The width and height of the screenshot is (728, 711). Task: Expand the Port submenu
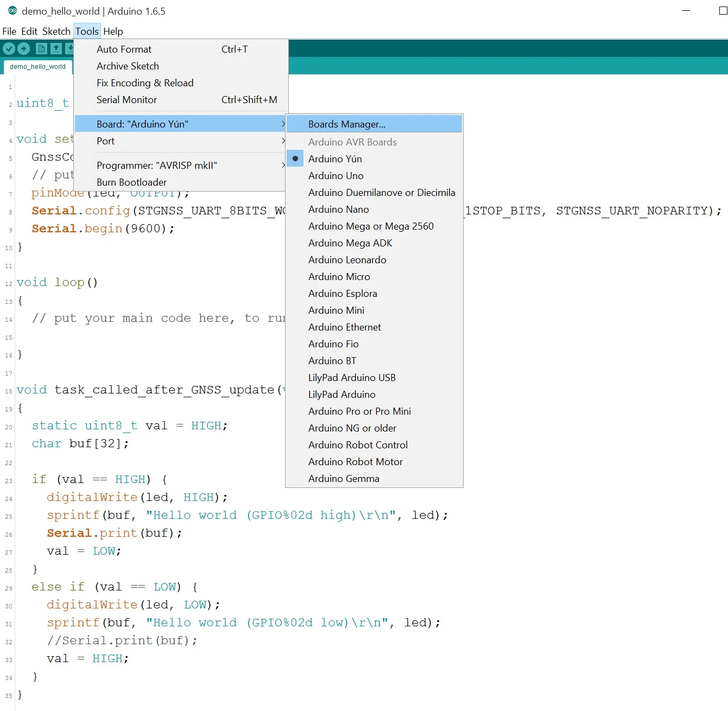[180, 141]
